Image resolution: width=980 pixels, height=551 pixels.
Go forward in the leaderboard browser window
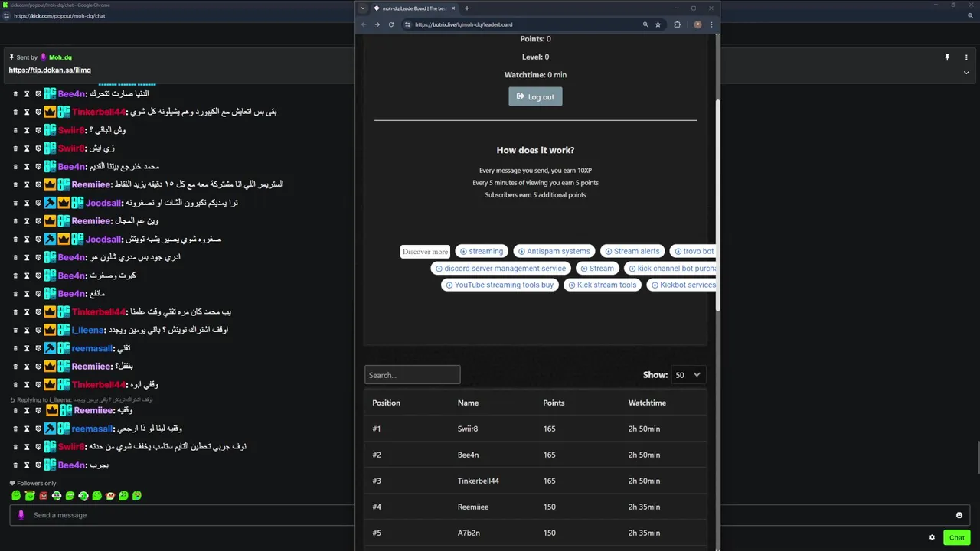point(377,24)
